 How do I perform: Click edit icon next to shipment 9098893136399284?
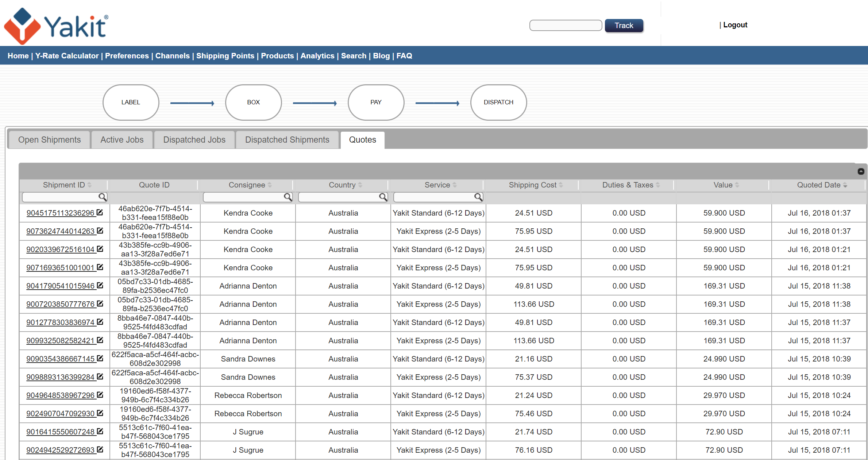(100, 376)
